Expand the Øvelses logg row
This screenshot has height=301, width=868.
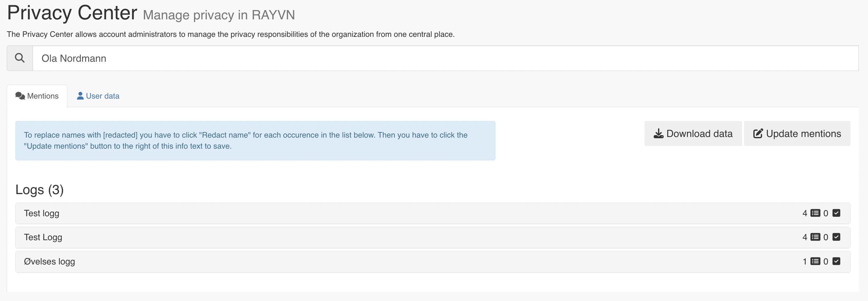tap(433, 262)
